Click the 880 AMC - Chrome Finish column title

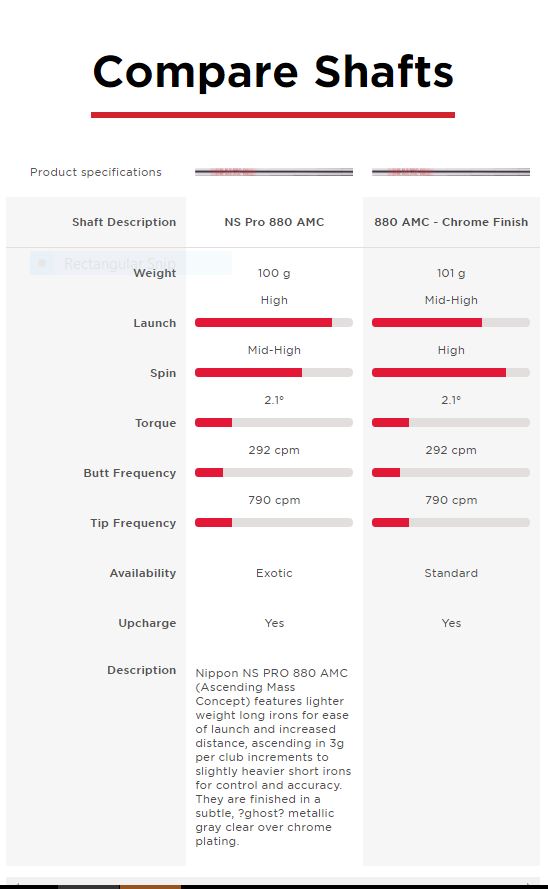451,222
